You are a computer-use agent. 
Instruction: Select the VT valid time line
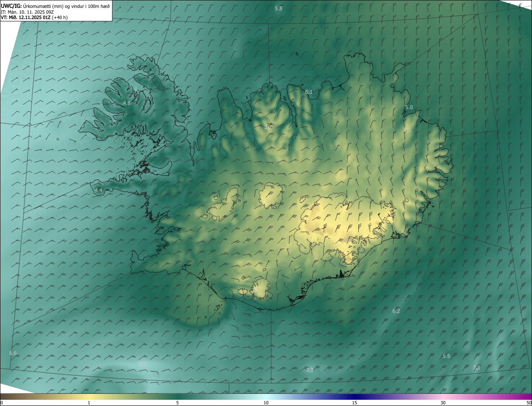tap(34, 17)
